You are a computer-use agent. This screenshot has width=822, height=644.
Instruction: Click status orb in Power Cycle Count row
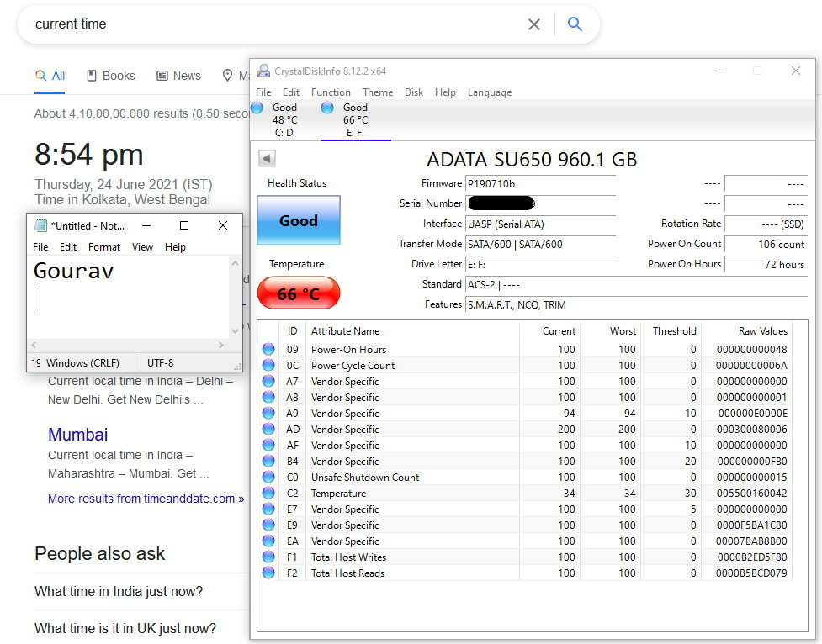(x=268, y=365)
